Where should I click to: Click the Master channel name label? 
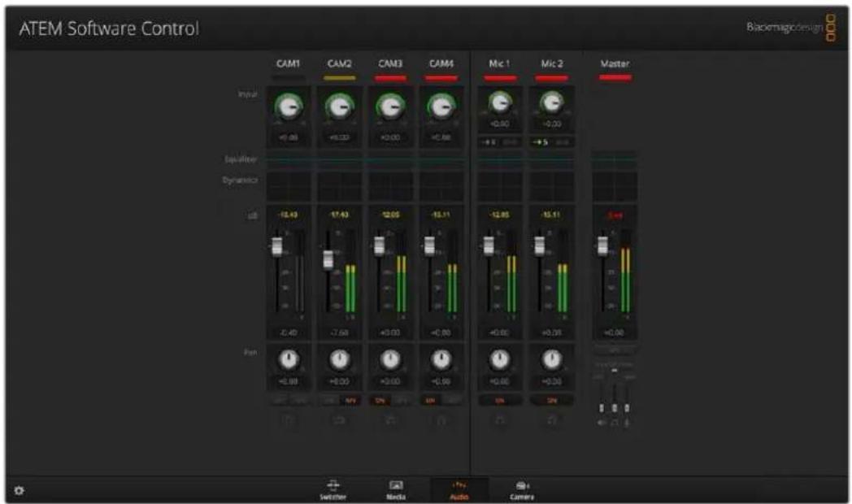(x=615, y=63)
